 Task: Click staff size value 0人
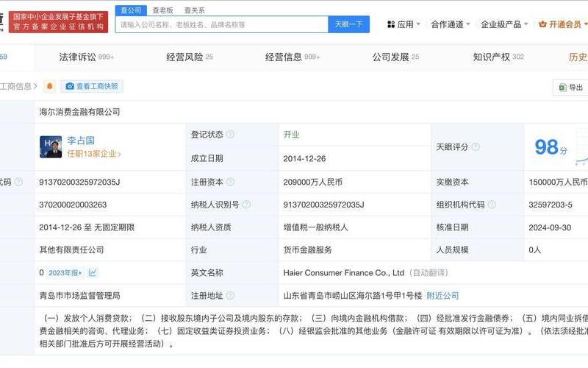[x=535, y=250]
